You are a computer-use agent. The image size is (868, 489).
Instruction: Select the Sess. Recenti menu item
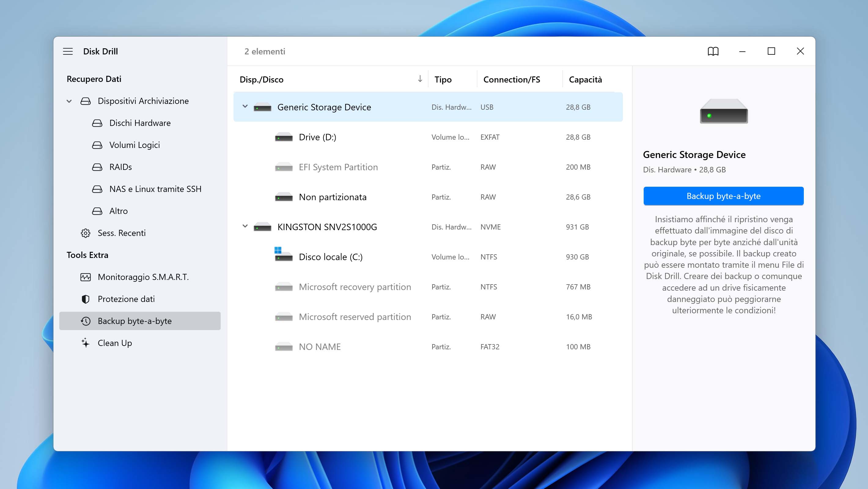click(x=122, y=232)
